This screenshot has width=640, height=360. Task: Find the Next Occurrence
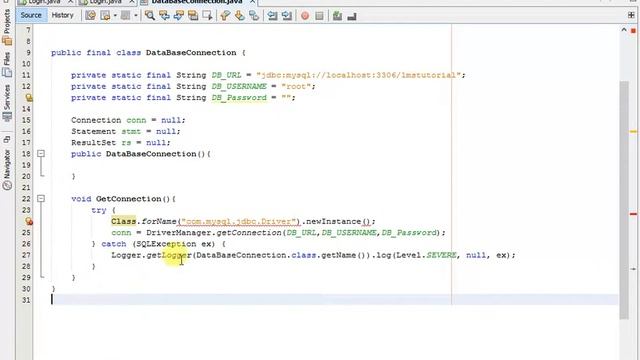pos(179,16)
